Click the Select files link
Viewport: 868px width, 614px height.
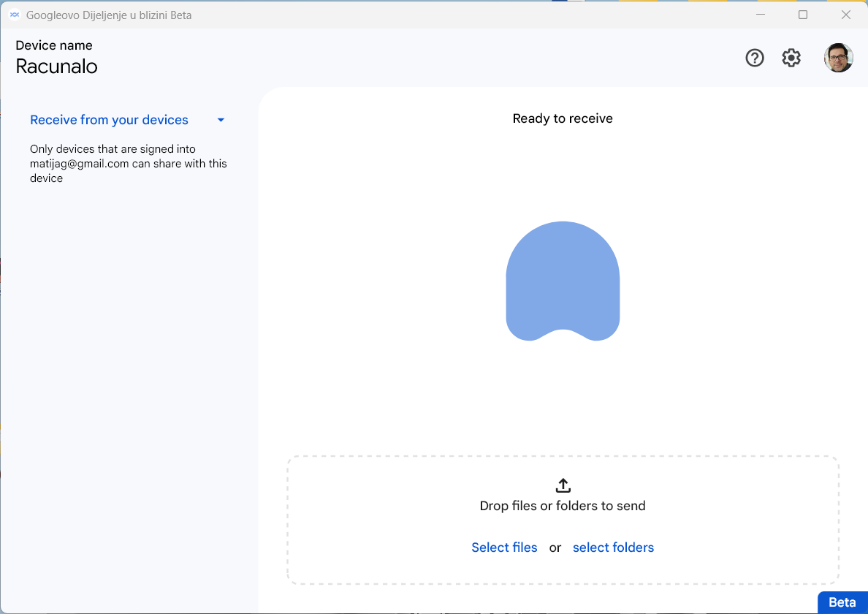[504, 547]
